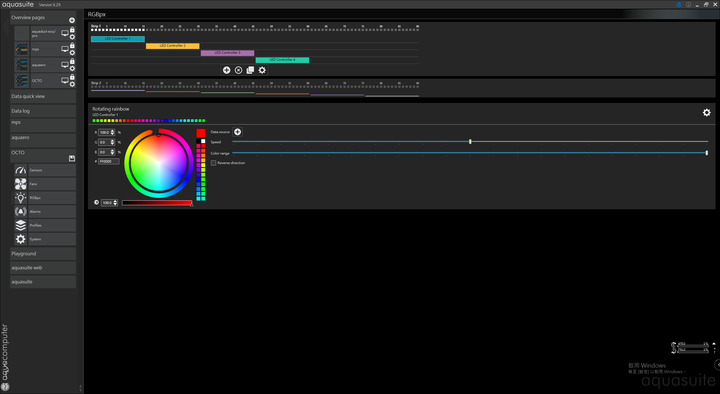
Task: Open the OCTO Sensors page
Action: click(52, 170)
